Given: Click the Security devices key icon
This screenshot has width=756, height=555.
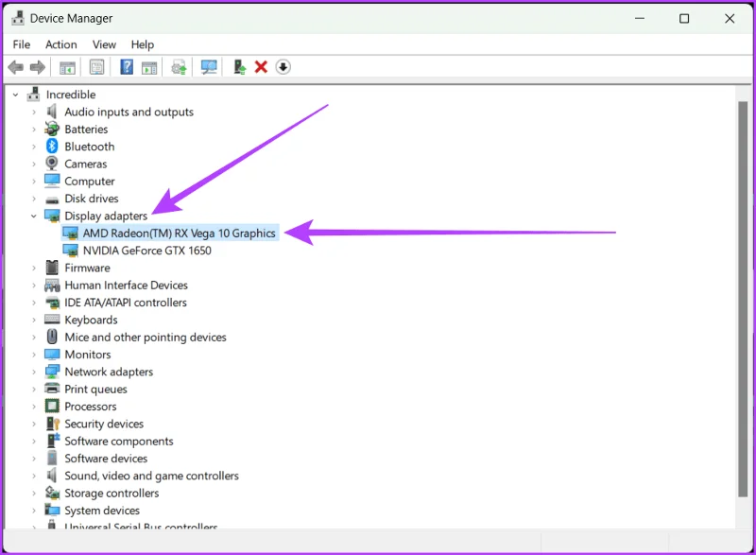Looking at the screenshot, I should (53, 424).
